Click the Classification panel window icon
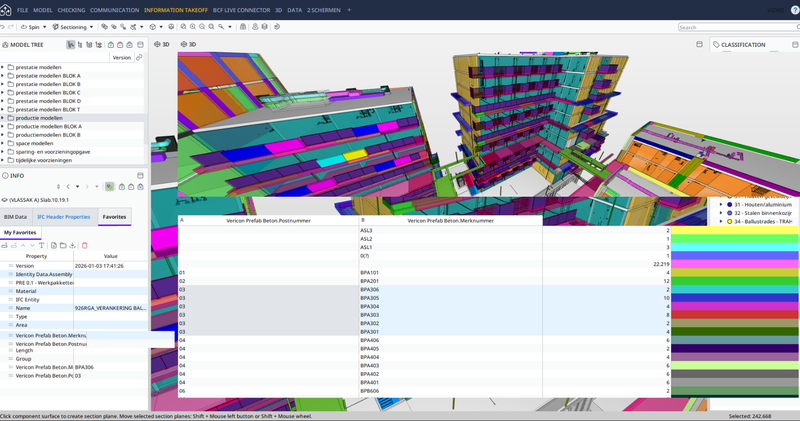 pyautogui.click(x=795, y=45)
